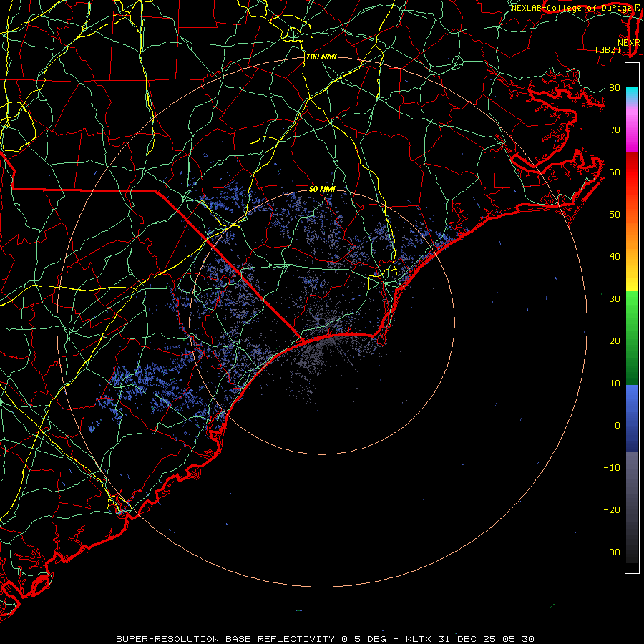Select the 60 value on the dBZ scale
644x644 pixels.
pyautogui.click(x=615, y=172)
